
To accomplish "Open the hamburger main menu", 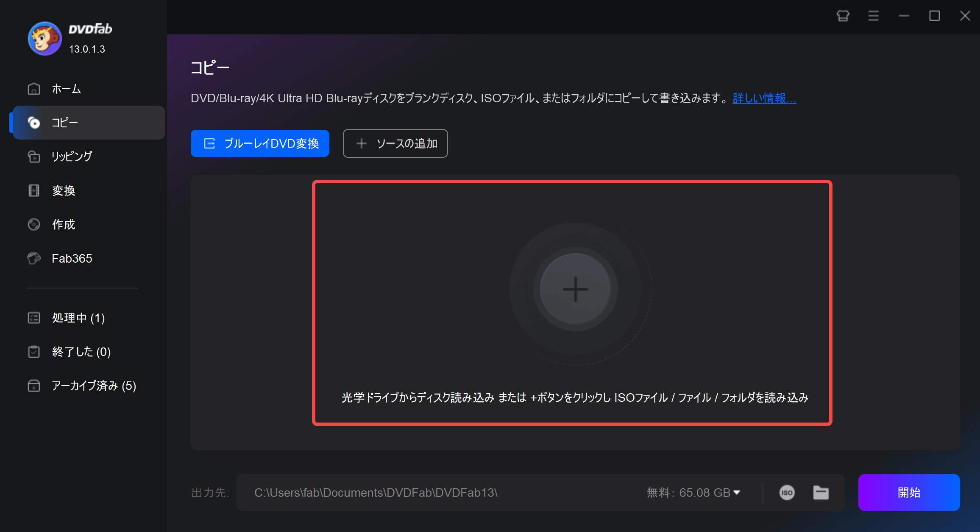I will 873,16.
